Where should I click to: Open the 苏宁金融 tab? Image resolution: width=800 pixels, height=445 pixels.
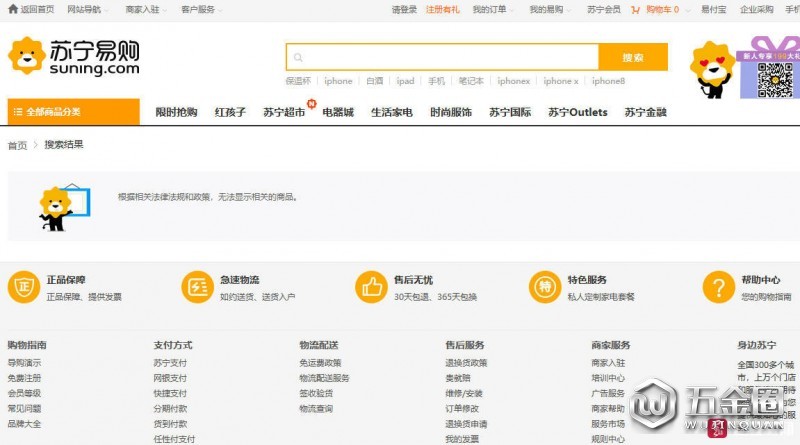[x=645, y=112]
